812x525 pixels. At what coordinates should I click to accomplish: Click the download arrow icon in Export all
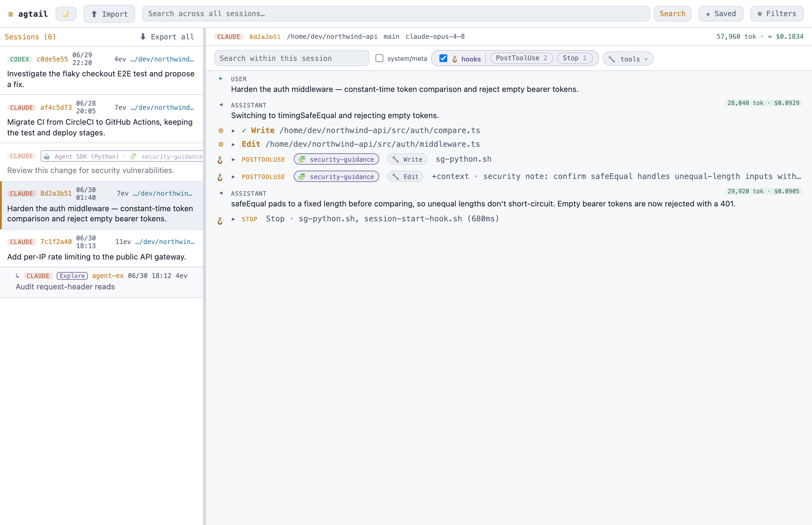pyautogui.click(x=143, y=36)
